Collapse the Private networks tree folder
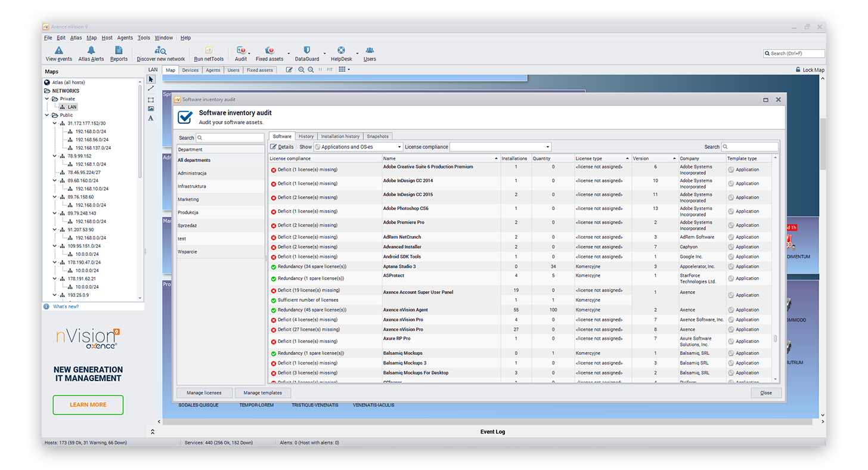The image size is (868, 470). [48, 99]
